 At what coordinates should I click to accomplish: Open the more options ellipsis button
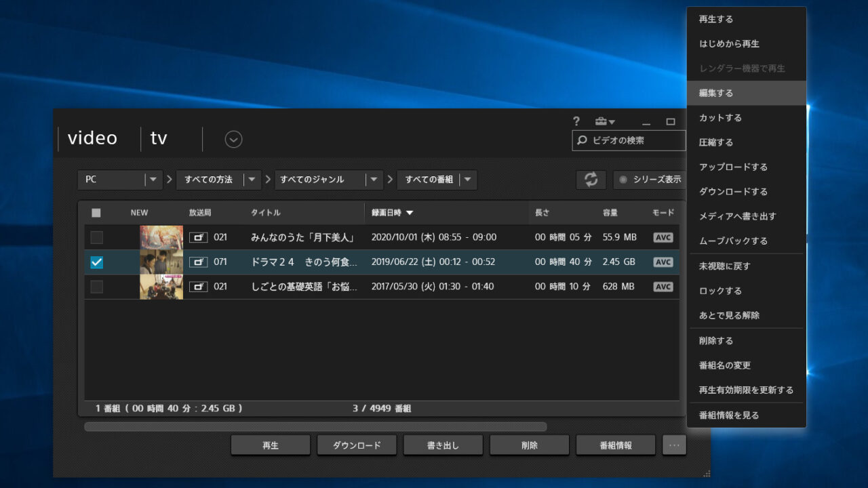[x=674, y=445]
